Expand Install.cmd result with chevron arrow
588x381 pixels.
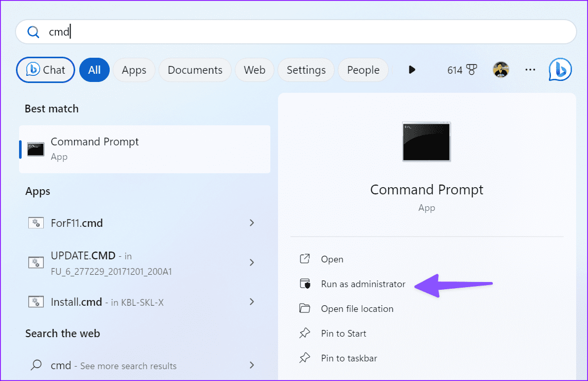point(252,302)
